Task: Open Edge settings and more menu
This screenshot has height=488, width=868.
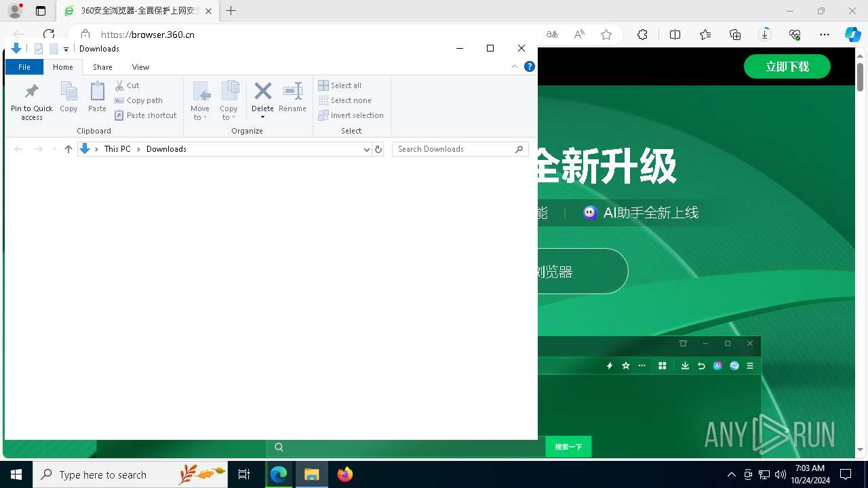Action: (x=825, y=35)
